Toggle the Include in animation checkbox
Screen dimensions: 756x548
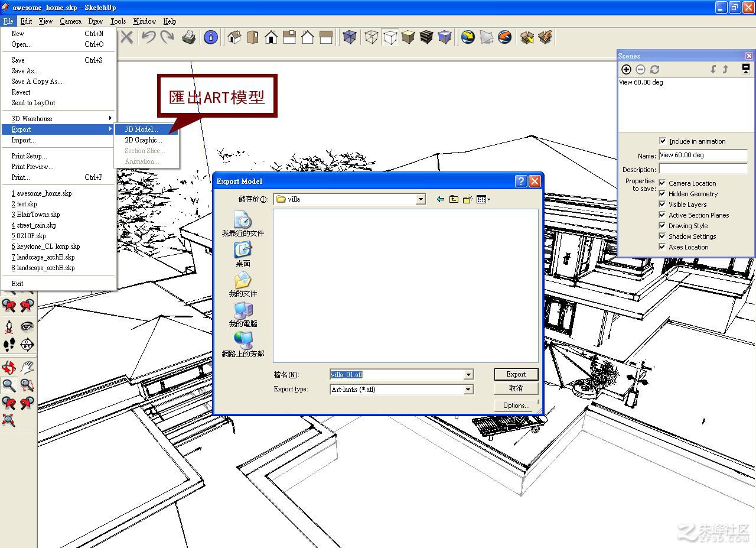pos(663,141)
